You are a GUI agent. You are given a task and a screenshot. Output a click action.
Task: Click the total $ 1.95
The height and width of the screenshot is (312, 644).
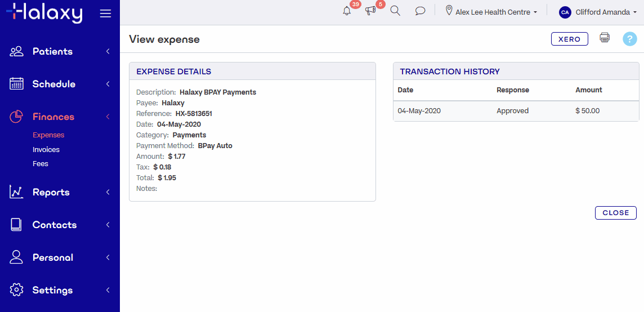point(167,177)
